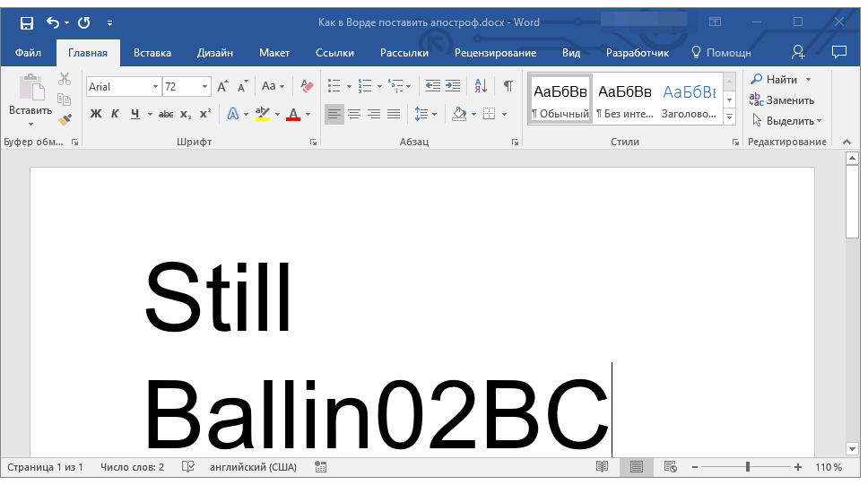Open the Arial font name dropdown

point(155,87)
